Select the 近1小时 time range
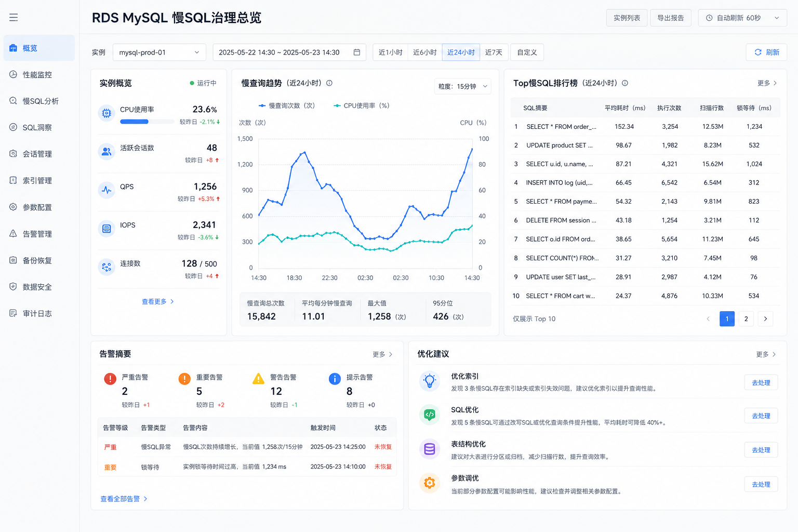Viewport: 798px width, 532px height. coord(390,52)
